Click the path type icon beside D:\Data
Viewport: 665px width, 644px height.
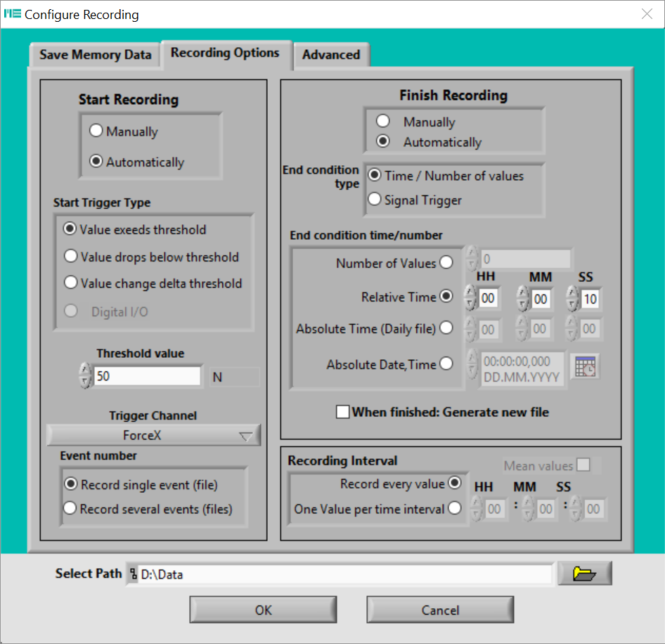(x=133, y=574)
